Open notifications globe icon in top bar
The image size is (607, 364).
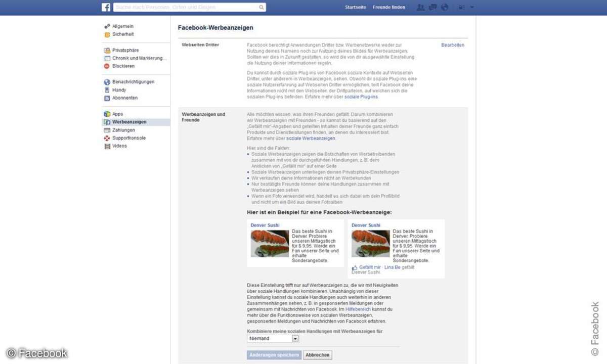(x=445, y=7)
